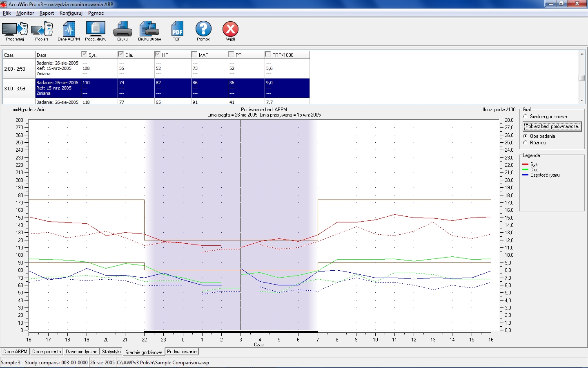The width and height of the screenshot is (588, 368).
Task: Switch to the Statystyki tab
Action: click(111, 352)
